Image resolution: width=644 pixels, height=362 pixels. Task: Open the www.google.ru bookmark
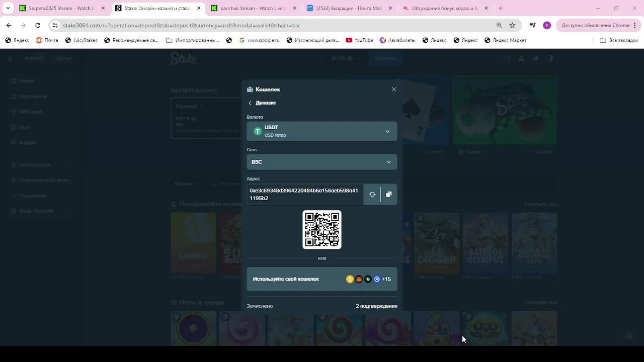(x=259, y=40)
